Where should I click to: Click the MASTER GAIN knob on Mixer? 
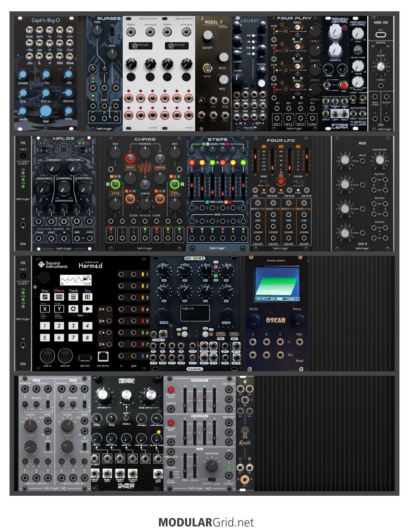[379, 160]
